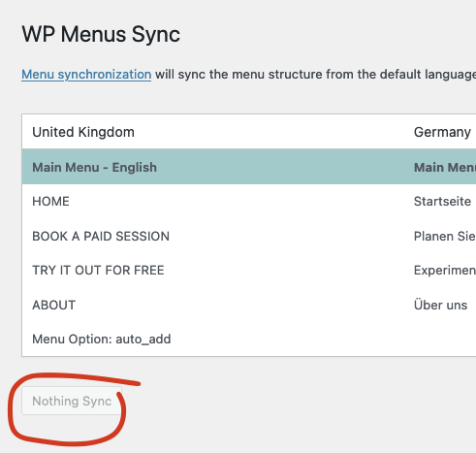Click the Über uns German entry
Screen dimensions: 476x453
(440, 305)
